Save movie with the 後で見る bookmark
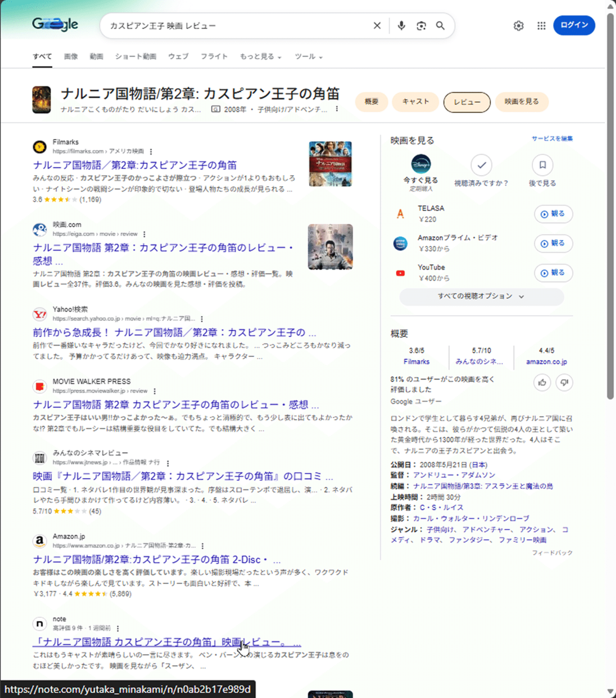This screenshot has height=698, width=616. [x=542, y=165]
